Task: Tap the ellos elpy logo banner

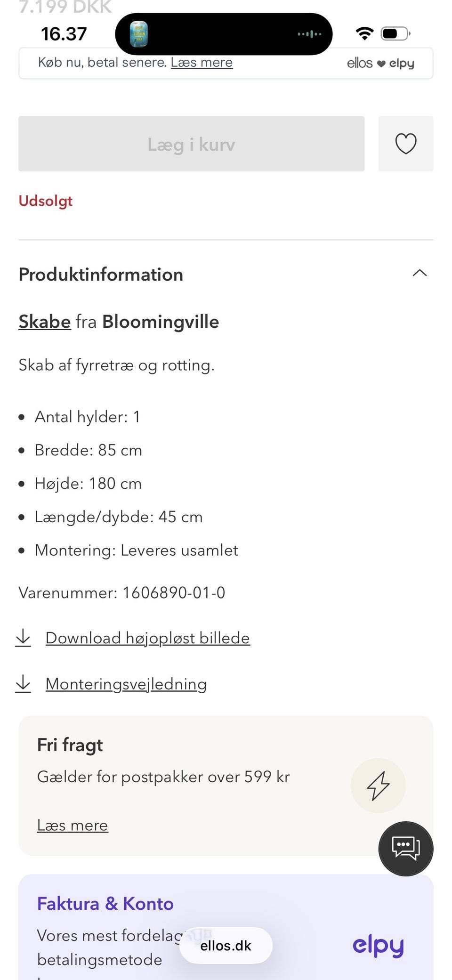Action: 380,63
